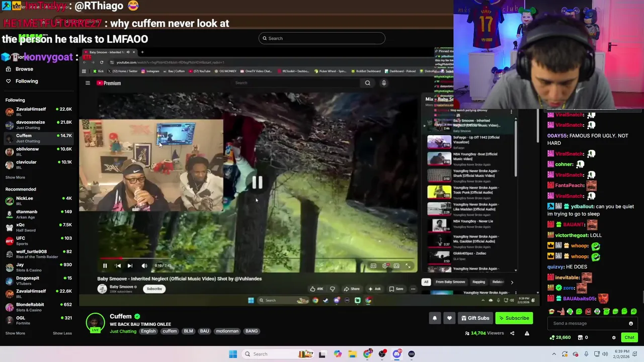Click the cuffem stream tag

pyautogui.click(x=170, y=331)
